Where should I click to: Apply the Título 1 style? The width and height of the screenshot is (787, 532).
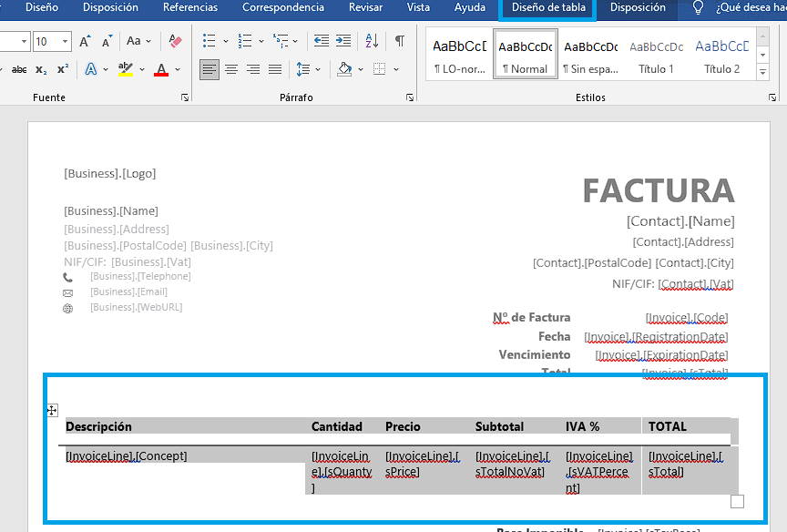[x=656, y=55]
